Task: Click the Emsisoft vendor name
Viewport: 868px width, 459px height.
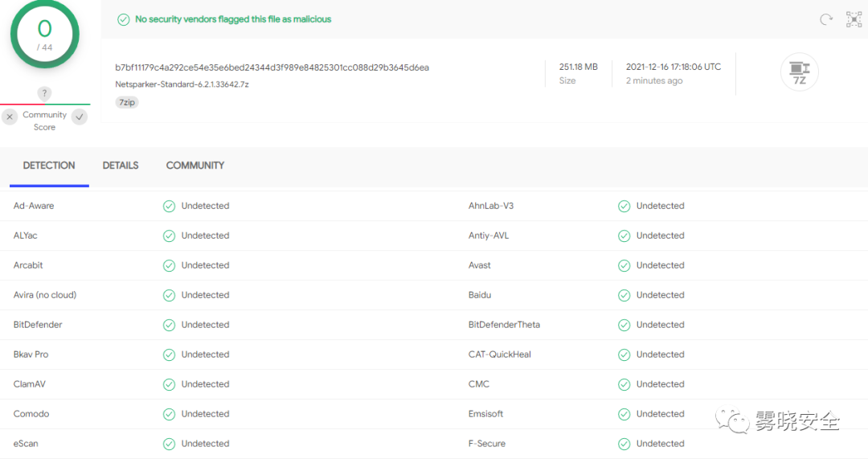Action: click(x=485, y=414)
